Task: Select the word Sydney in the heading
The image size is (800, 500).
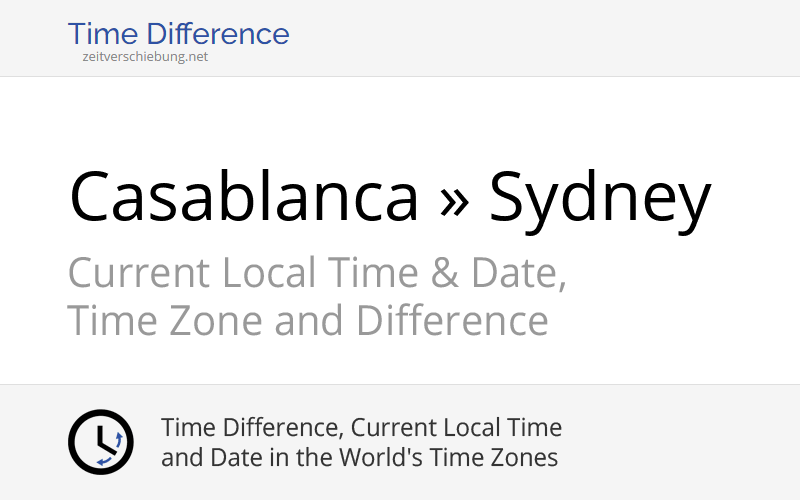Action: (x=599, y=199)
